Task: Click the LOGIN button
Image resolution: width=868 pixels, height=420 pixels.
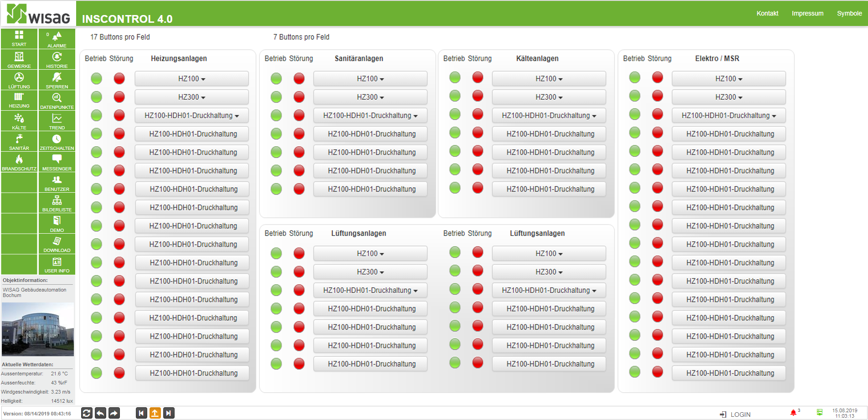Action: point(735,415)
